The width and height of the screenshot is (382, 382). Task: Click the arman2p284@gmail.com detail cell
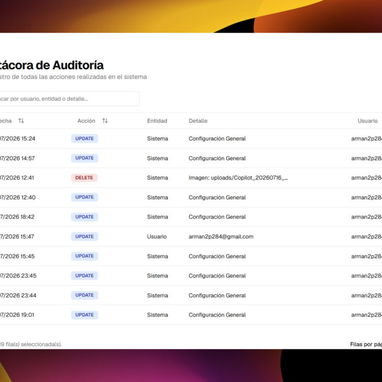click(221, 236)
